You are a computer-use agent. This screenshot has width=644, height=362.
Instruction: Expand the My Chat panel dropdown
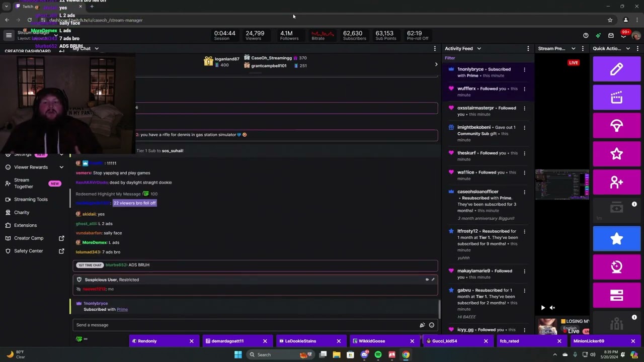[97, 49]
